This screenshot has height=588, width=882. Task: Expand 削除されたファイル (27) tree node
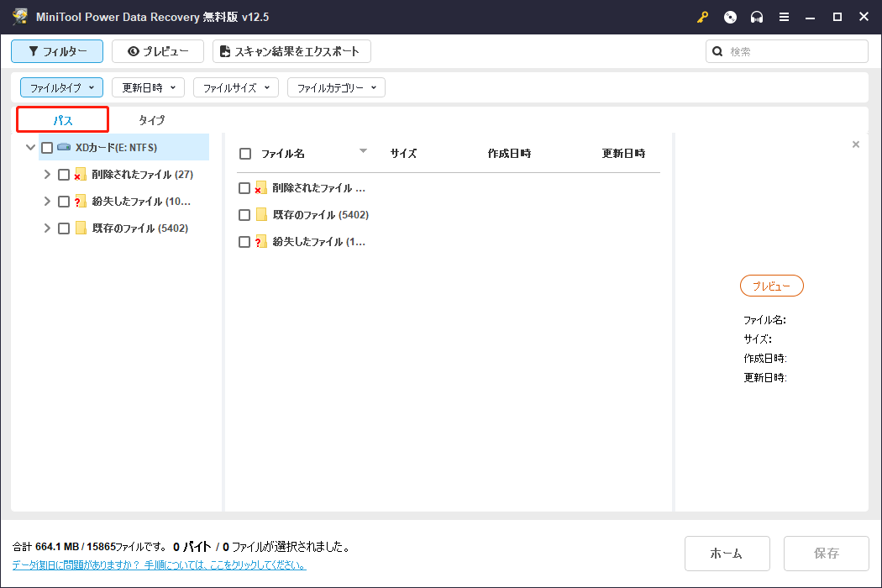tap(47, 175)
